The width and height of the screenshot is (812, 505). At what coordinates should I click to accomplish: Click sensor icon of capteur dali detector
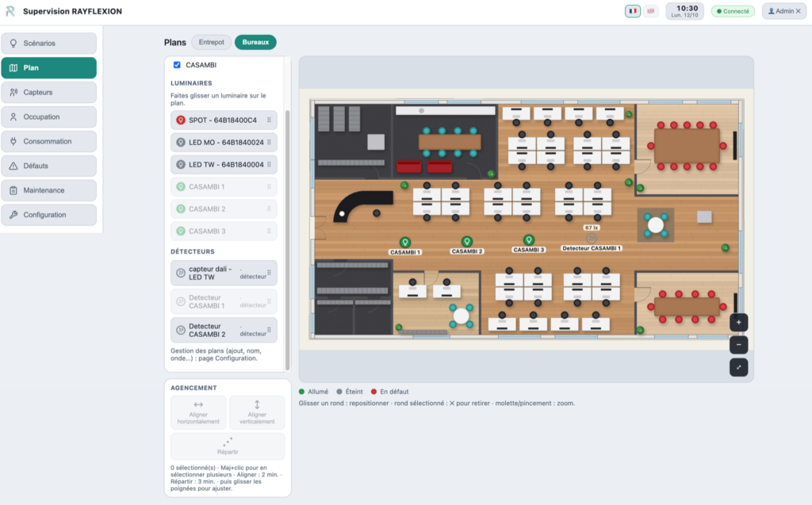click(181, 273)
